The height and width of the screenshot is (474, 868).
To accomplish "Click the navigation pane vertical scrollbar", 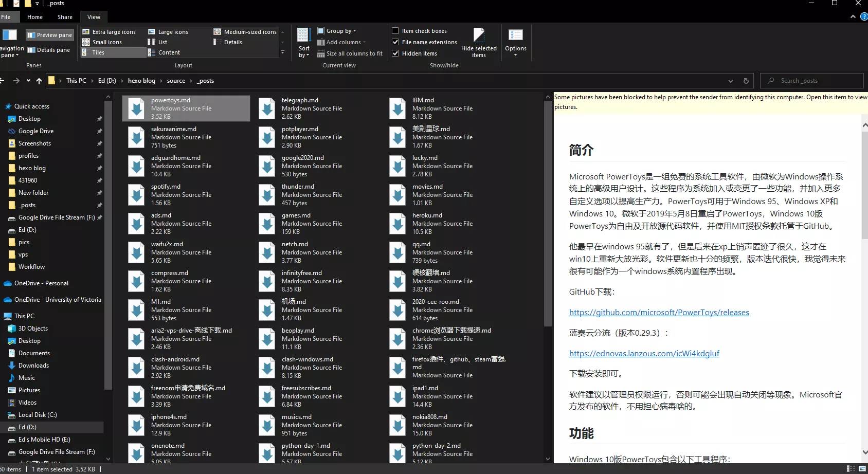I will point(108,245).
